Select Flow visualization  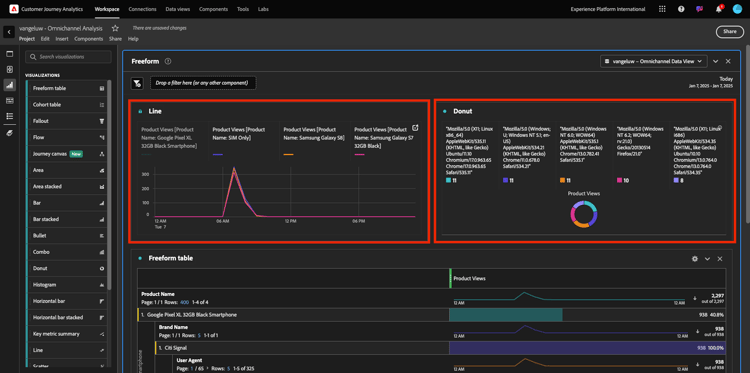coord(66,137)
